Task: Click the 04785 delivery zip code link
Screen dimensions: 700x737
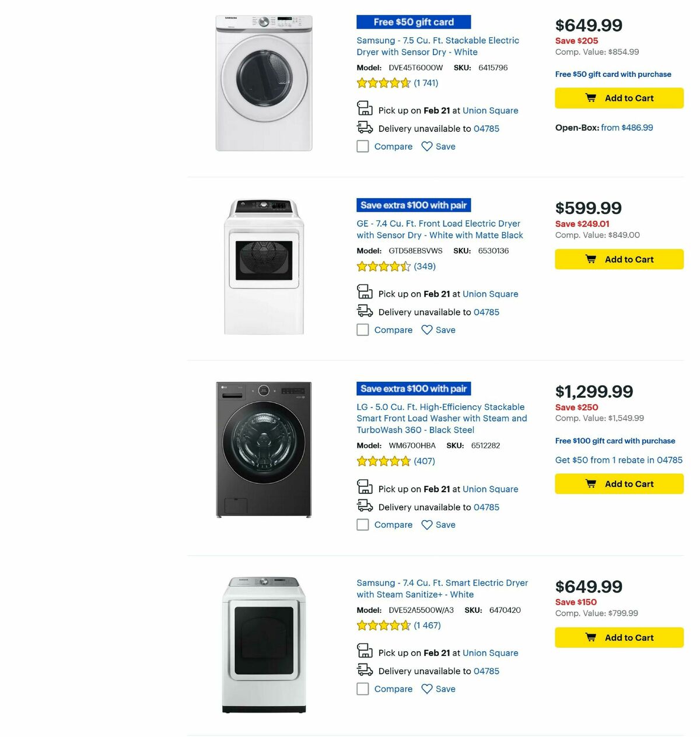Action: click(486, 128)
